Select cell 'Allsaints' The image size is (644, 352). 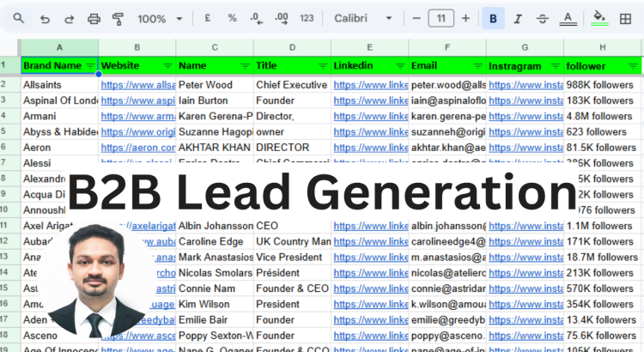click(59, 85)
